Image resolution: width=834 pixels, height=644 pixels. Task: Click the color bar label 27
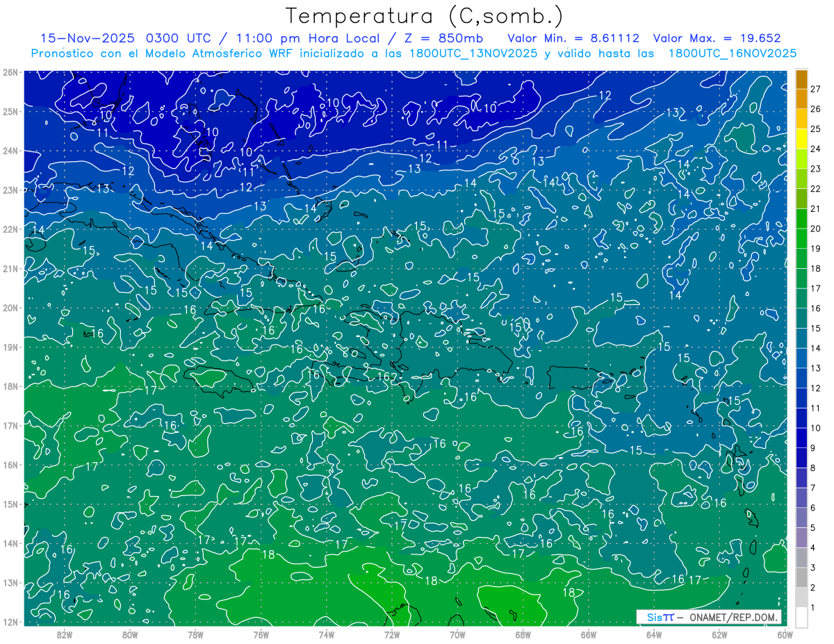[x=816, y=89]
